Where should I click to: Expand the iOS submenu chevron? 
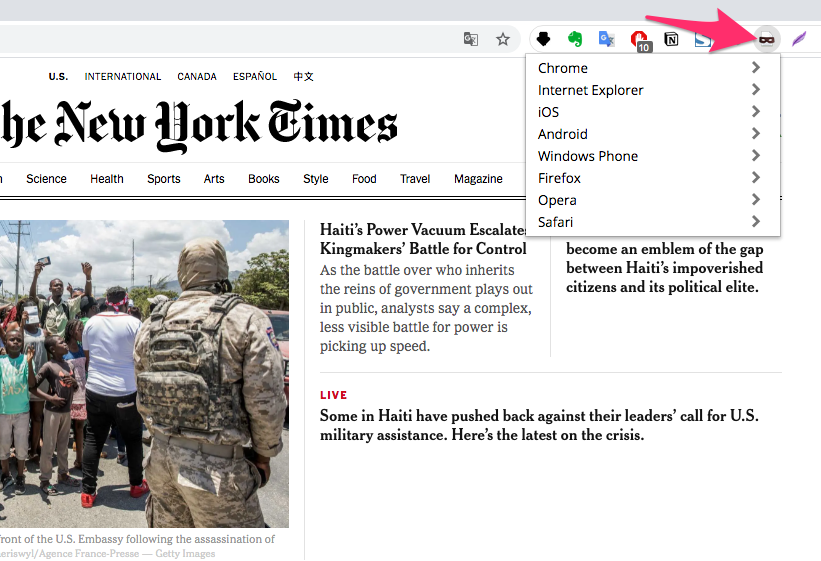(x=756, y=112)
